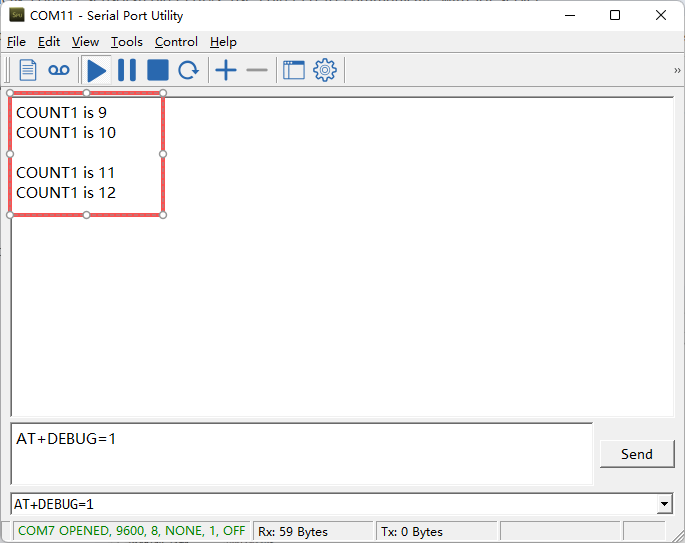Click the line 'COUNT1 is 11'
This screenshot has height=543, width=685.
click(66, 173)
